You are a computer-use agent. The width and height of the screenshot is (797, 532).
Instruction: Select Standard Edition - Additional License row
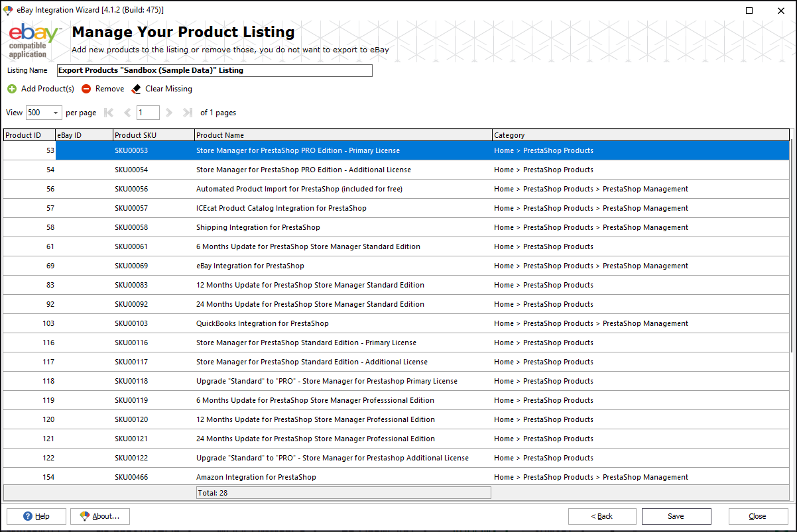[397, 362]
